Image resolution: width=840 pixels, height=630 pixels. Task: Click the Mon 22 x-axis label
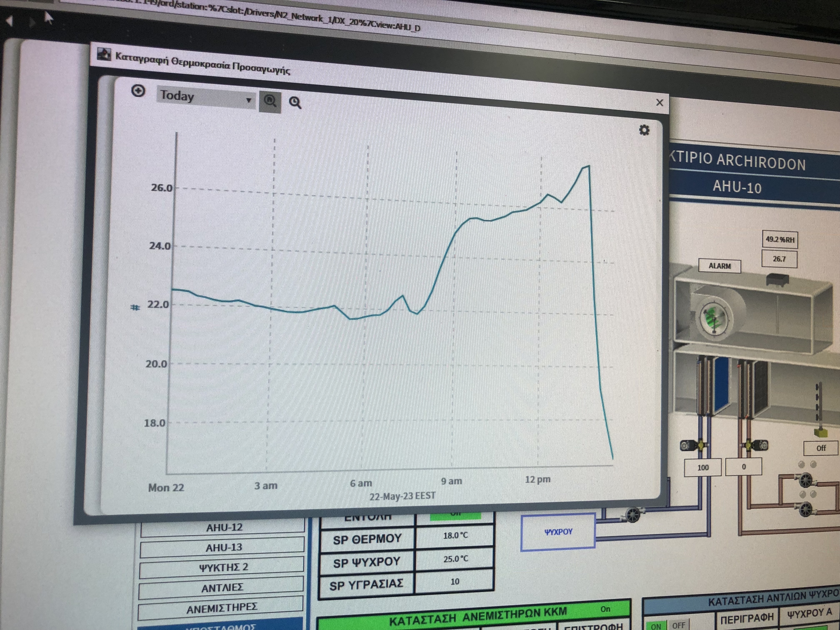(x=166, y=487)
